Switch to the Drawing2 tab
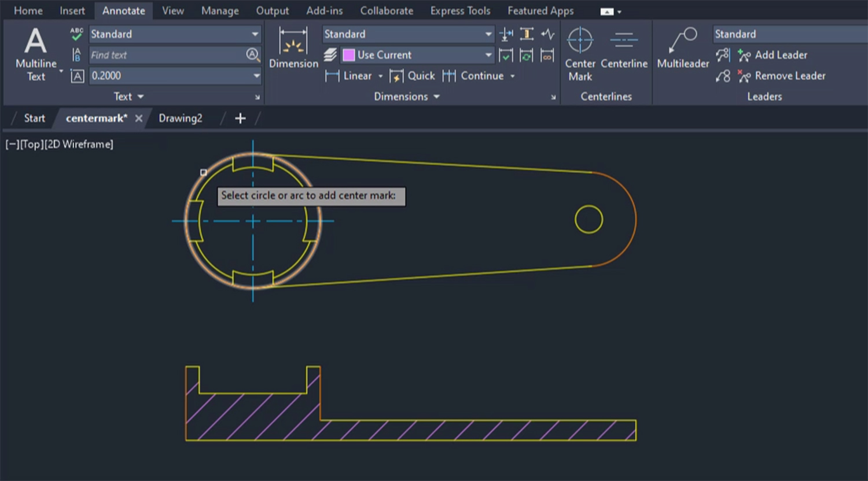868x481 pixels. tap(180, 118)
